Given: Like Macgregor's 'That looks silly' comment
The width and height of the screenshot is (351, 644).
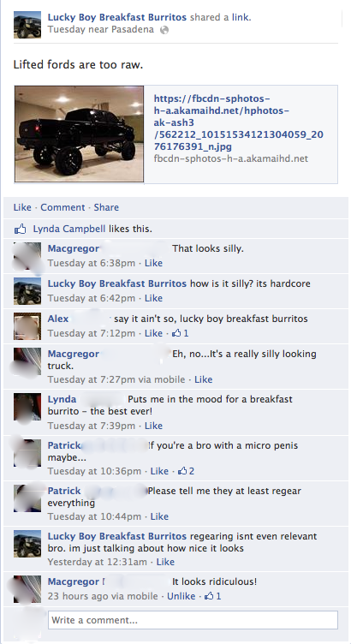Looking at the screenshot, I should coord(153,263).
